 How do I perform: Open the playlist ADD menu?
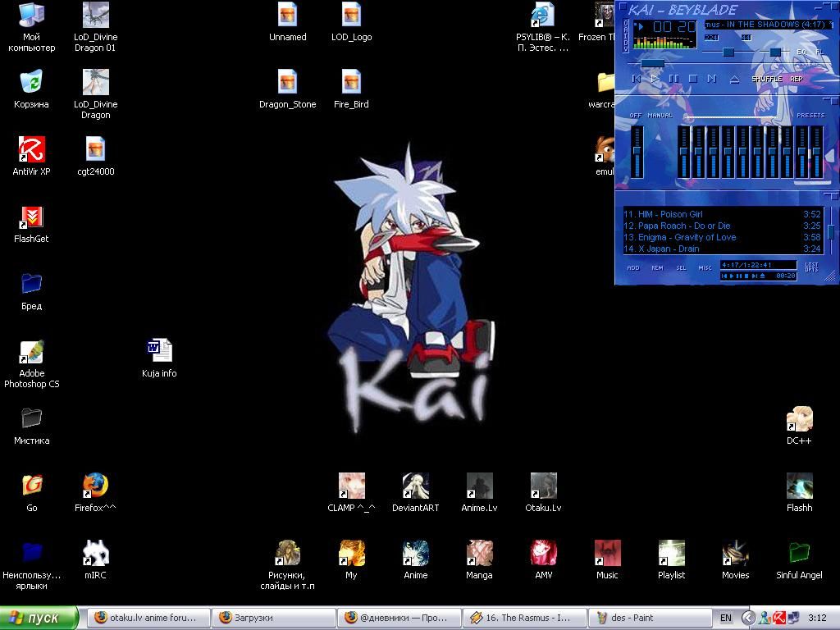633,268
